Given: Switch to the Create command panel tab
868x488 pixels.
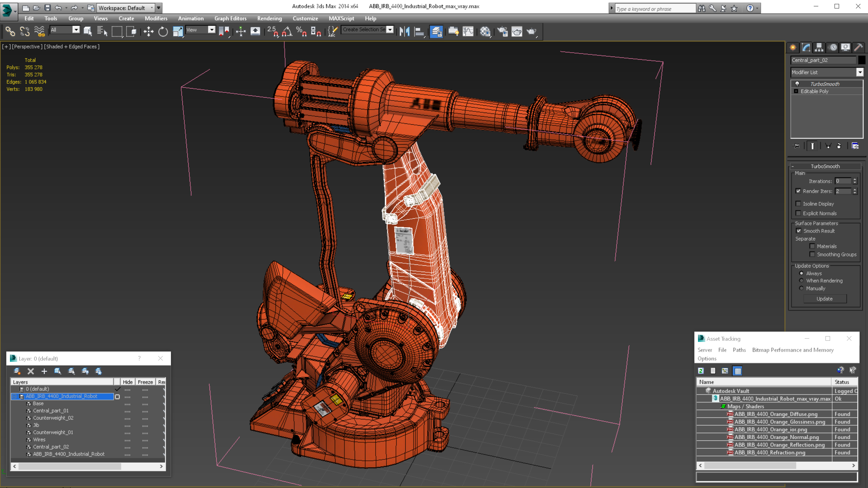Looking at the screenshot, I should click(x=793, y=48).
